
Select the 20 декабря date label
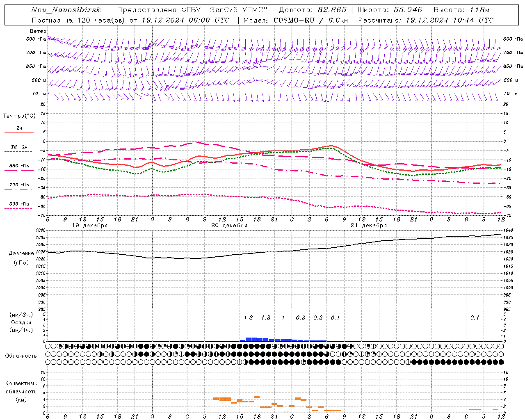[x=229, y=226]
